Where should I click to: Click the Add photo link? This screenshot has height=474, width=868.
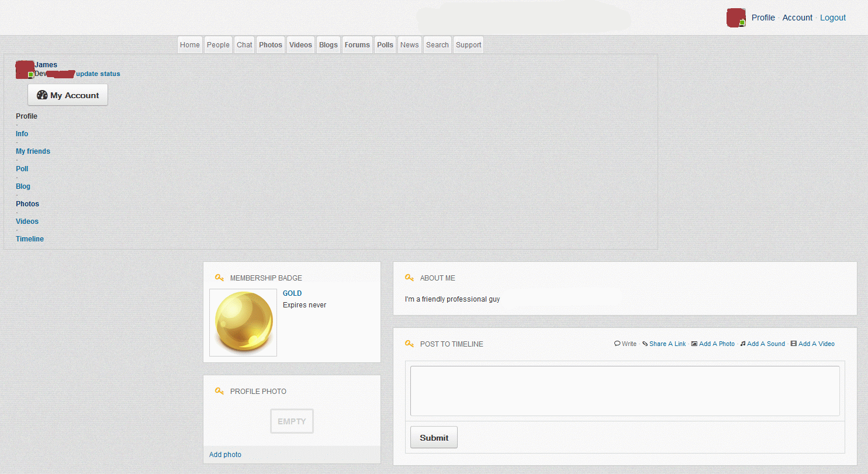tap(225, 455)
